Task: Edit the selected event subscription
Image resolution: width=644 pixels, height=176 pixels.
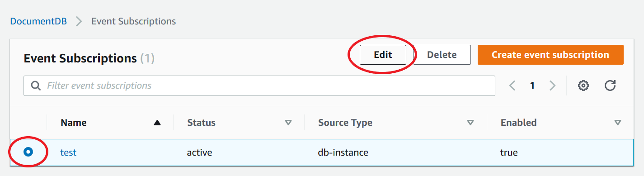Action: (x=383, y=55)
